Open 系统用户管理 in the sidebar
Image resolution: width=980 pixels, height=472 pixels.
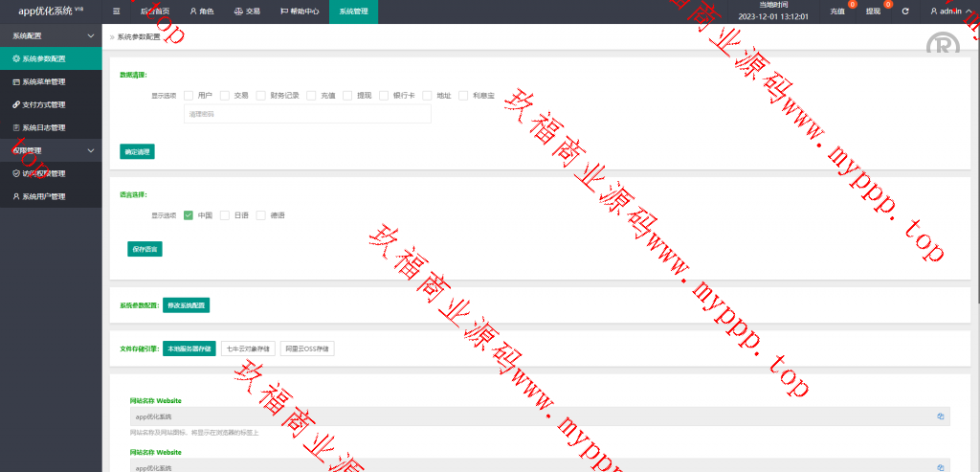(x=43, y=196)
